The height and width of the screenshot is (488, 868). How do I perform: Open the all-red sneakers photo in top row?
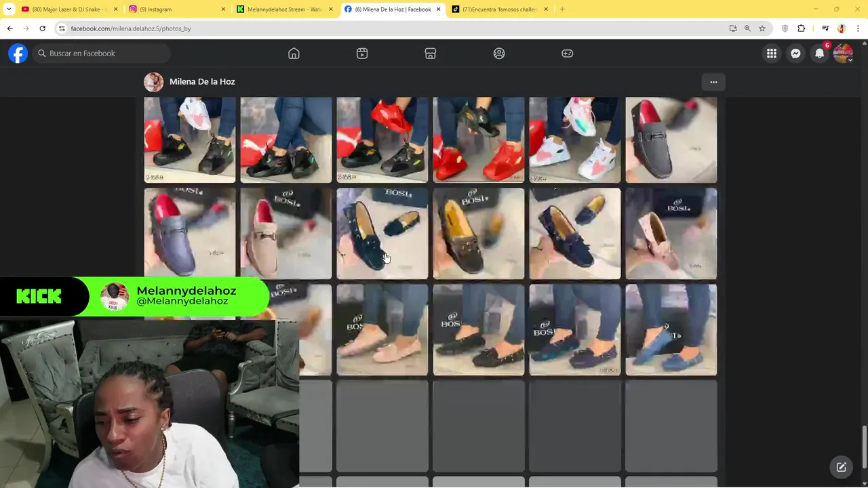(479, 140)
